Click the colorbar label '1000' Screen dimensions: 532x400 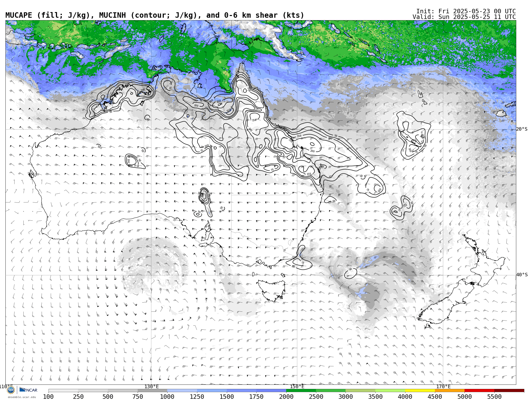[x=167, y=397]
